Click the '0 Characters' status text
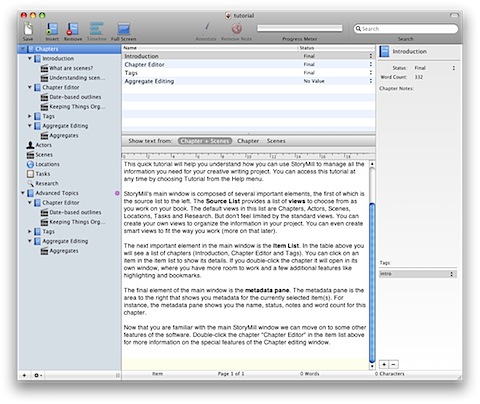 (x=390, y=374)
